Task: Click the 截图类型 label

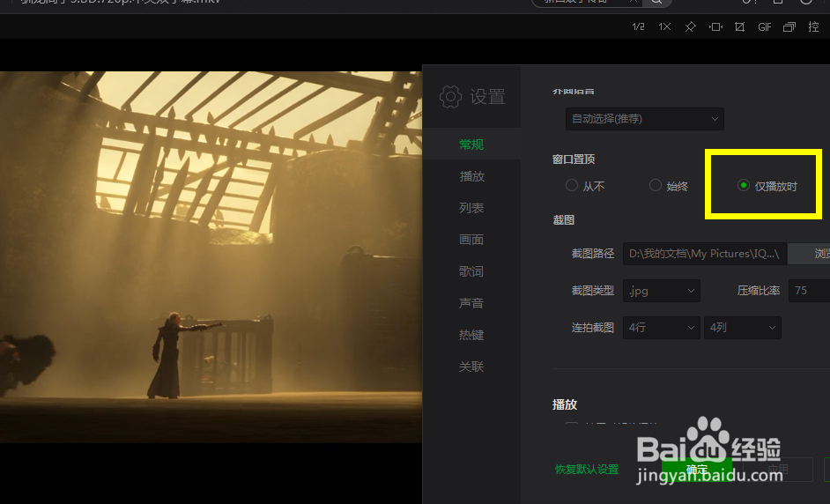Action: pos(593,291)
